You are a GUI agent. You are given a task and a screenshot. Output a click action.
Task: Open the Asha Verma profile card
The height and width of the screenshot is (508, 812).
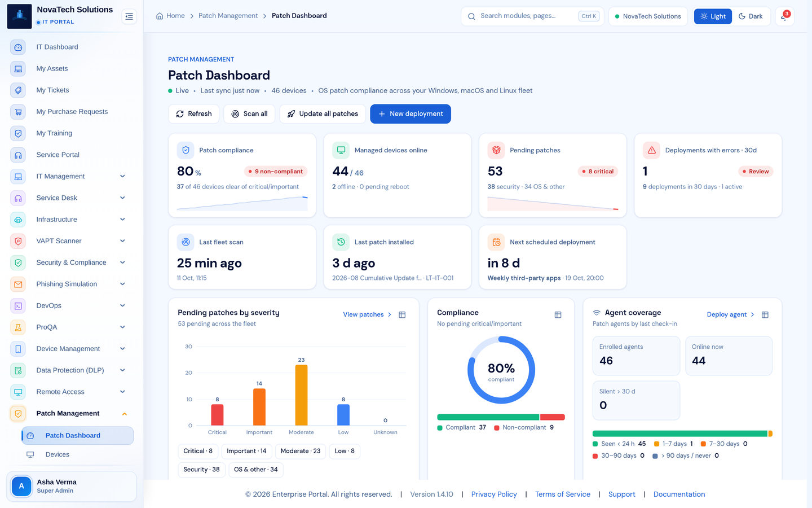click(x=72, y=487)
